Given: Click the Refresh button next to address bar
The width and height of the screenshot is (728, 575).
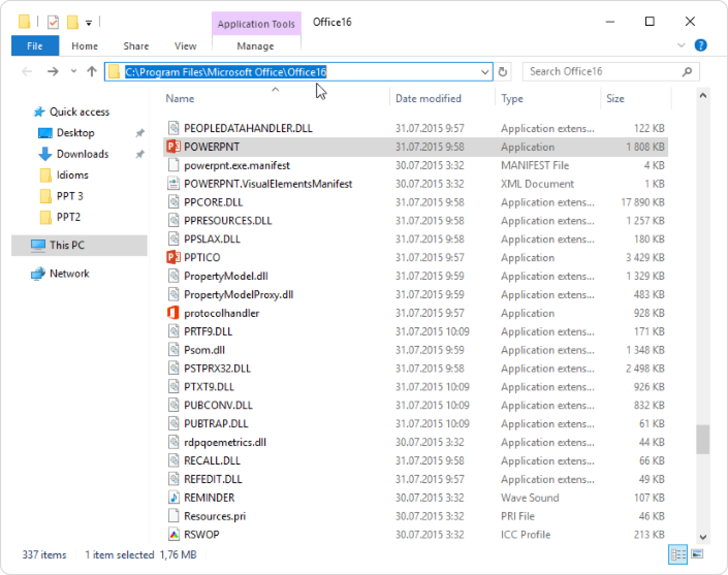Looking at the screenshot, I should click(x=502, y=72).
